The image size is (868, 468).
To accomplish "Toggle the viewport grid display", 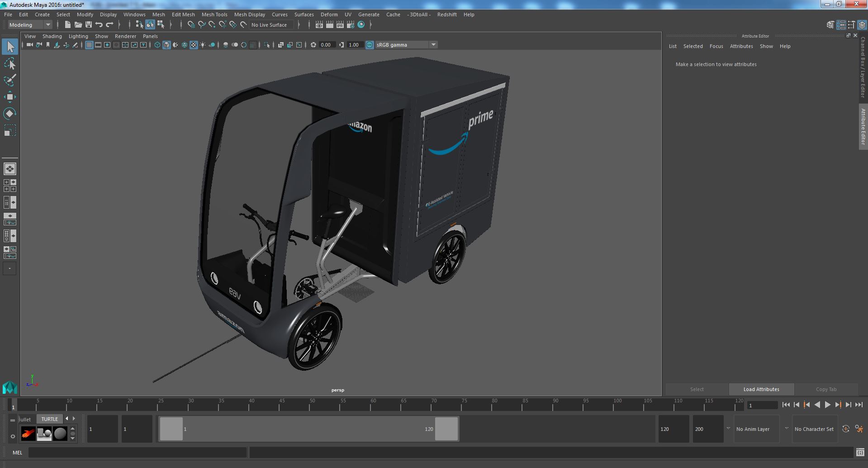I will pyautogui.click(x=89, y=45).
